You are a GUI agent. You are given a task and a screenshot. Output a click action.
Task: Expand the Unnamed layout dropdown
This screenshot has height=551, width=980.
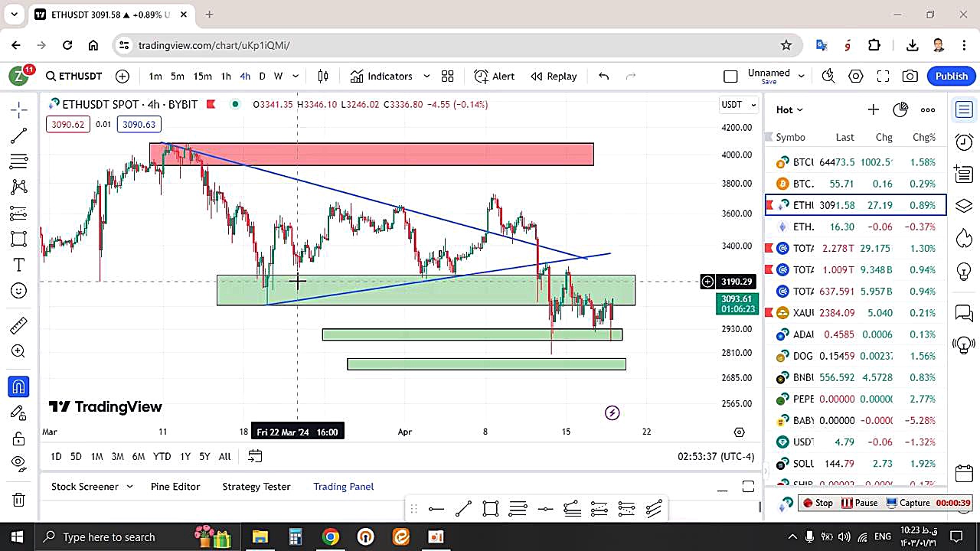(802, 76)
